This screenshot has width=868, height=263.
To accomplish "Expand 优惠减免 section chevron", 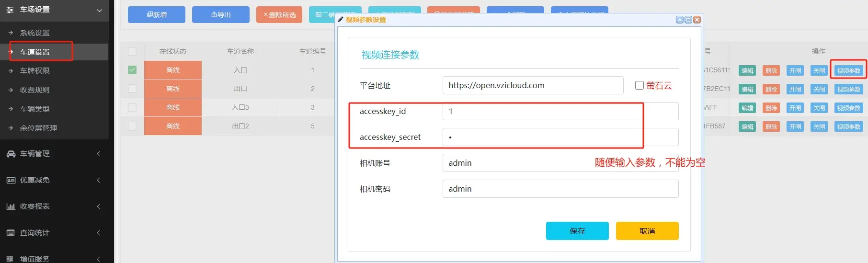I will (x=99, y=180).
